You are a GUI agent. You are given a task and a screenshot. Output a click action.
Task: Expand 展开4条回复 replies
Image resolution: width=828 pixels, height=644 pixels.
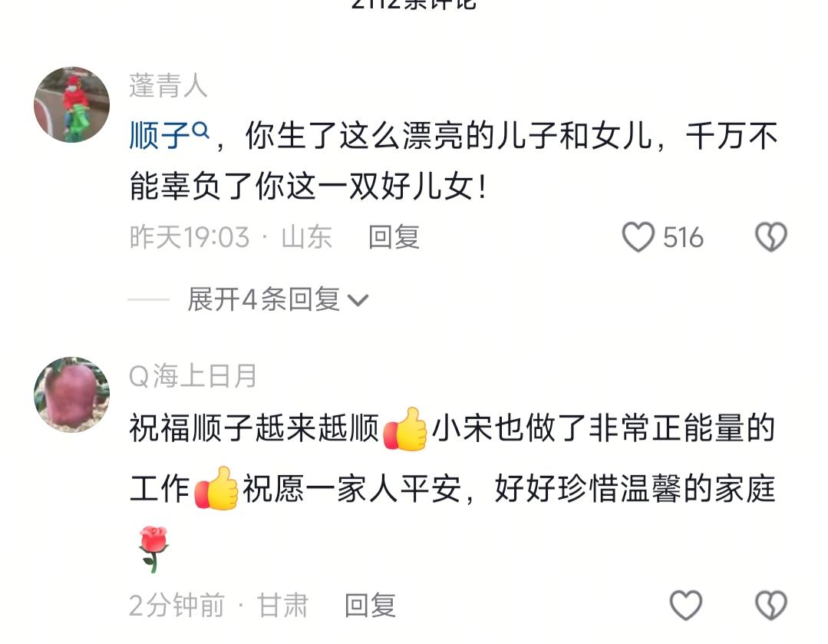264,299
